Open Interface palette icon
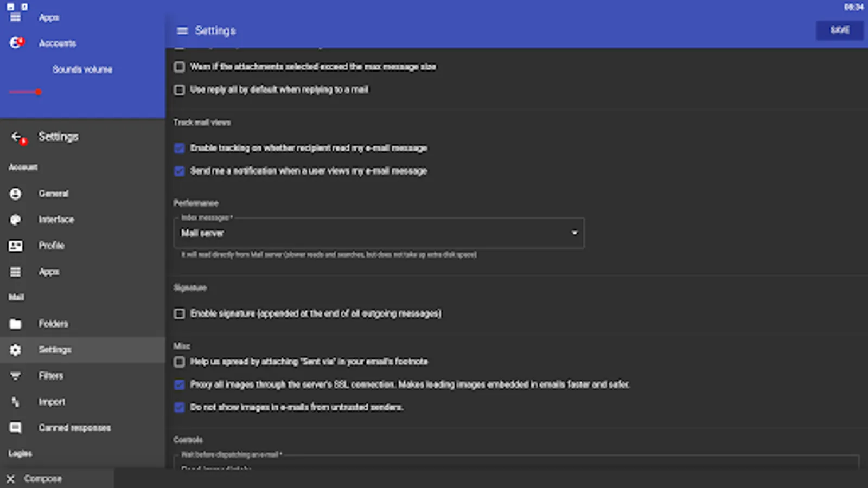868x488 pixels. [16, 220]
